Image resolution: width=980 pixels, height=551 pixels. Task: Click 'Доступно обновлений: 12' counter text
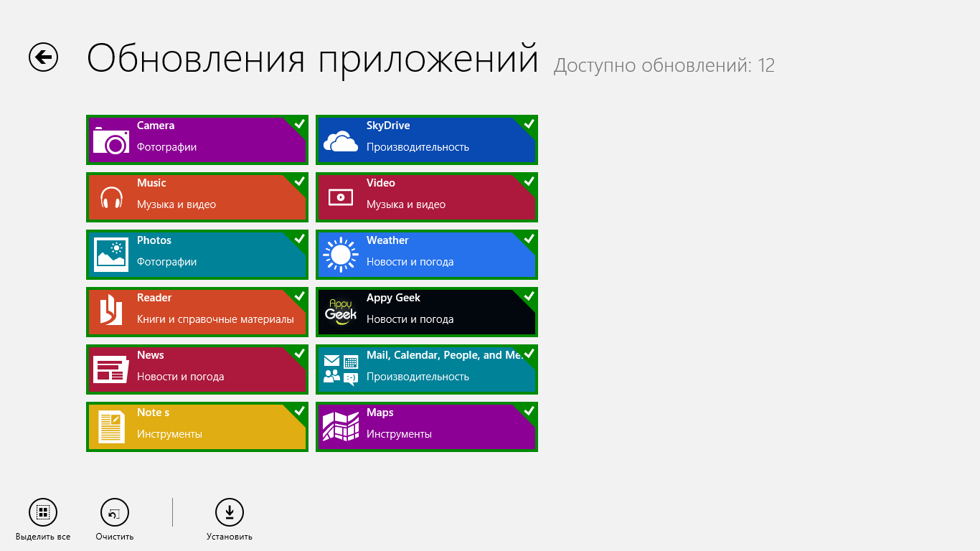point(664,66)
